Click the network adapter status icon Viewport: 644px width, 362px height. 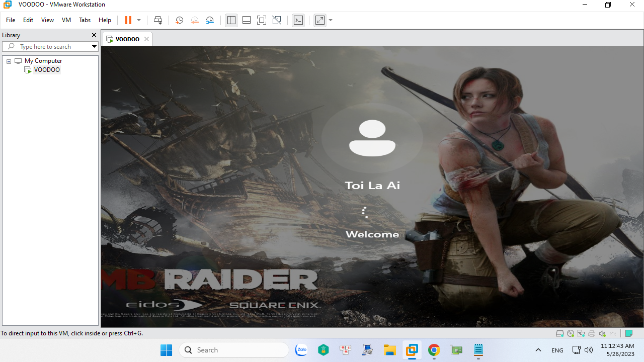pyautogui.click(x=581, y=333)
